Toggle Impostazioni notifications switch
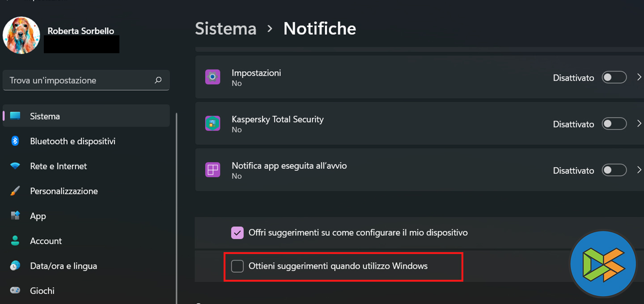The image size is (644, 304). click(x=614, y=77)
